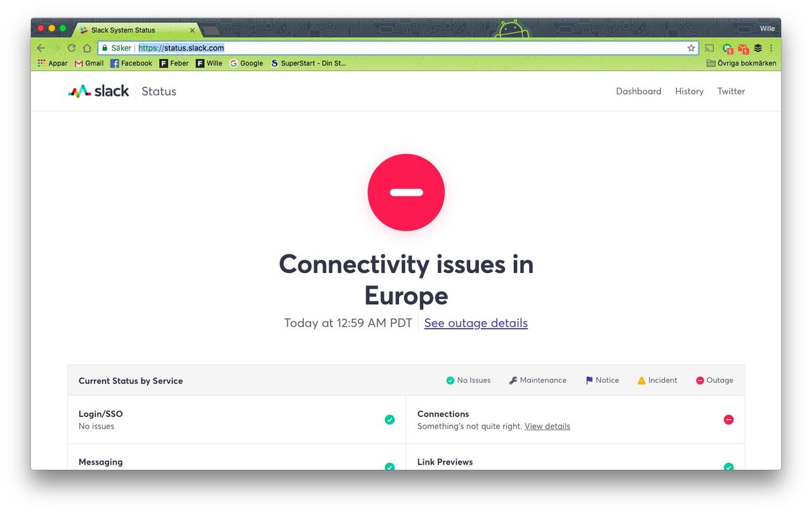The image size is (812, 514).
Task: Click the Today at 12:59 AM PDT text
Action: [x=348, y=323]
